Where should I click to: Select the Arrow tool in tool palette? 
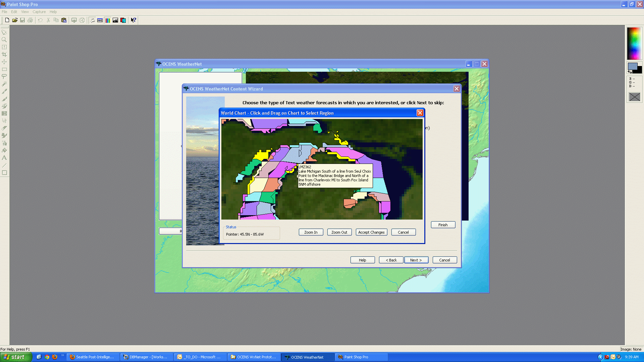(4, 32)
